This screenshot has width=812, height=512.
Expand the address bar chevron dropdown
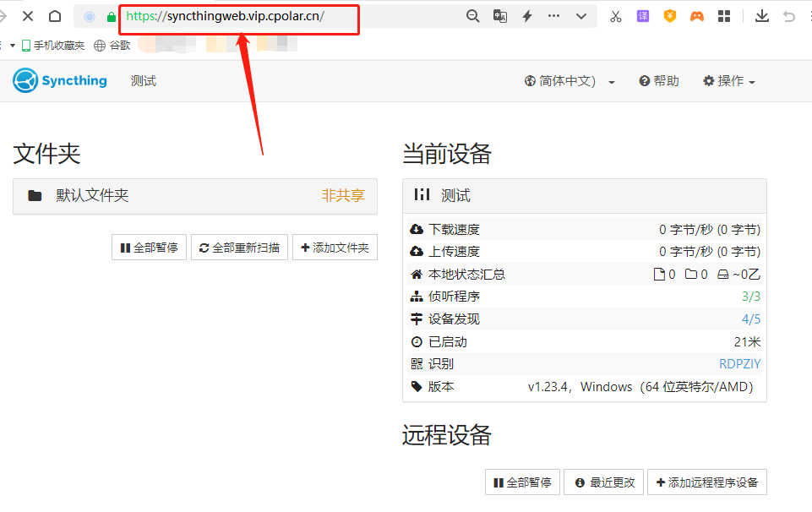581,16
